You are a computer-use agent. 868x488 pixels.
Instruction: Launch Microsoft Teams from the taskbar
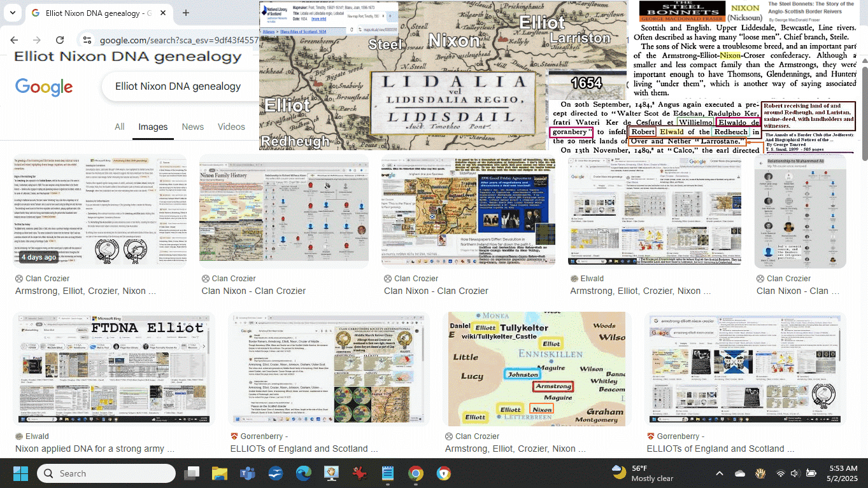(x=248, y=473)
